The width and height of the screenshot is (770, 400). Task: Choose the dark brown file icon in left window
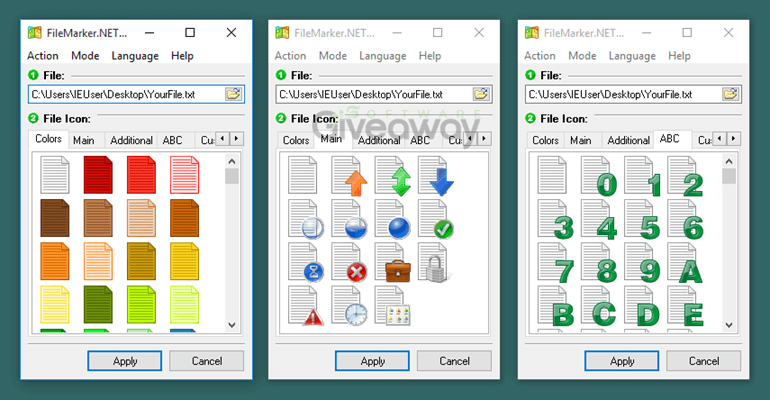55,218
